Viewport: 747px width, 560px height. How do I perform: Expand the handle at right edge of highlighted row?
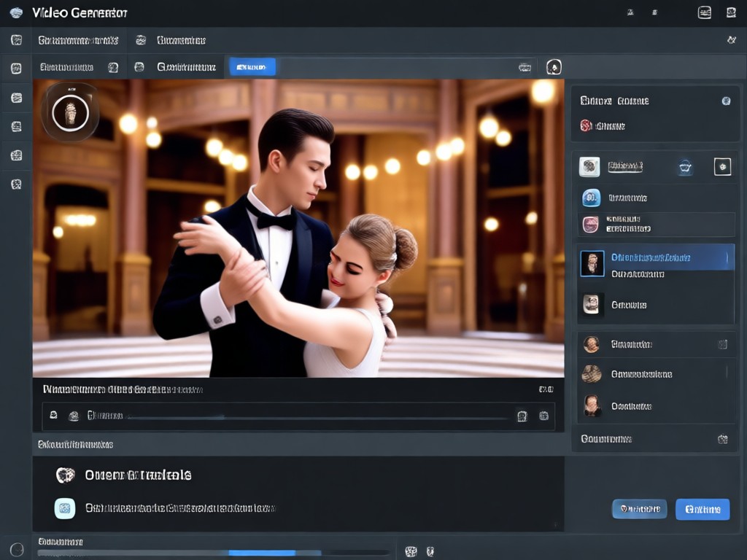(727, 257)
